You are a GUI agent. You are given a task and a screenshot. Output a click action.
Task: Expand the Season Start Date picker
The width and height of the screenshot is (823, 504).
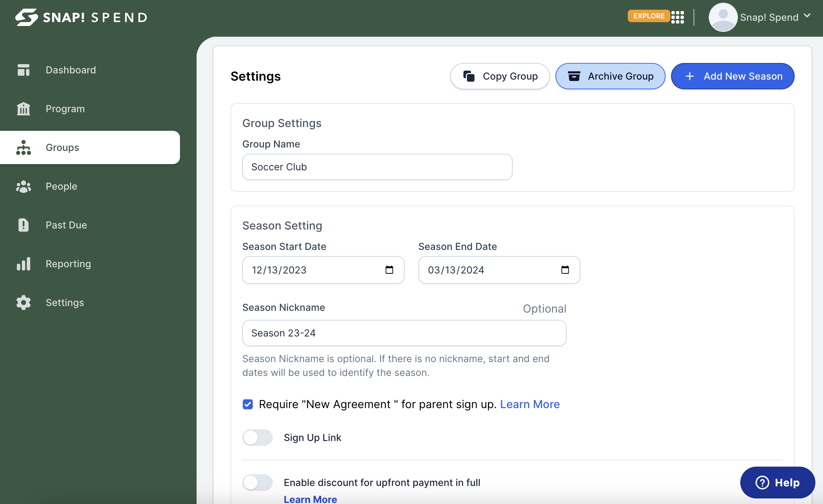click(389, 270)
